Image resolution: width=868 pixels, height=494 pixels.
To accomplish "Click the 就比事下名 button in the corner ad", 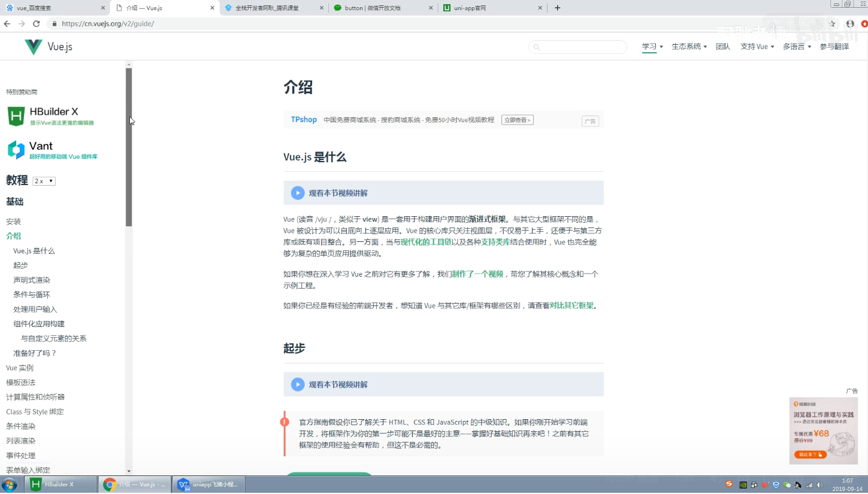I will coord(809,454).
